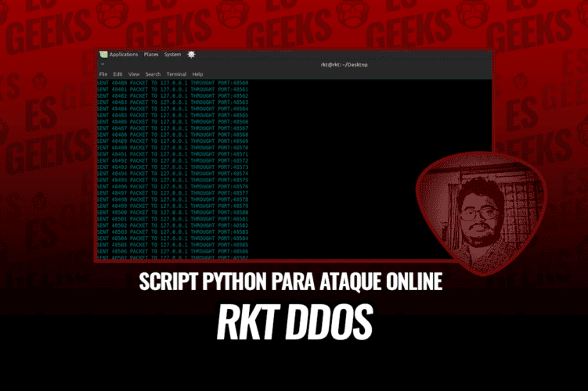The image size is (588, 391).
Task: Click the sun-shaped icon in top panel
Action: point(191,54)
